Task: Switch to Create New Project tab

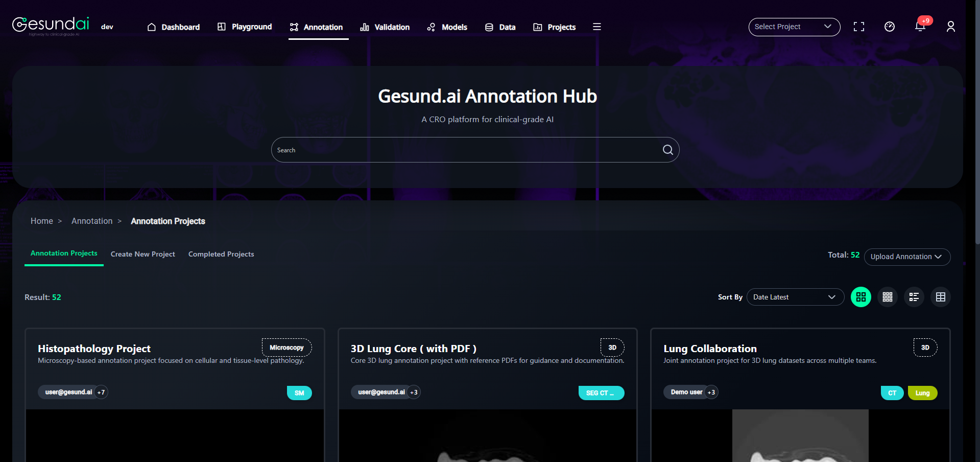Action: point(143,254)
